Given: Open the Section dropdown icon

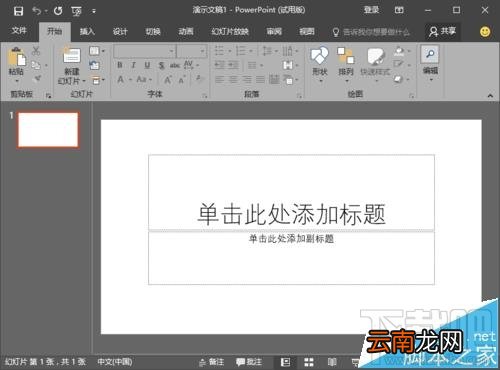Looking at the screenshot, I should click(98, 80).
